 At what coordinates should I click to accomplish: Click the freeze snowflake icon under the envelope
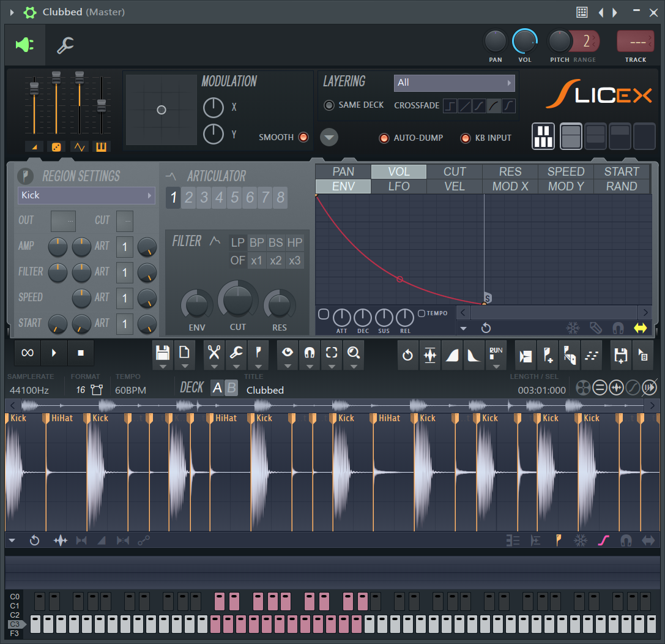[573, 328]
